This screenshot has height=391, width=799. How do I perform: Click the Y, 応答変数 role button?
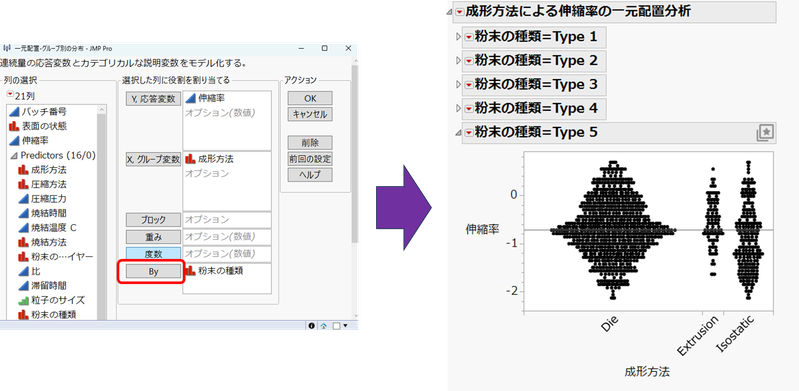(x=153, y=99)
